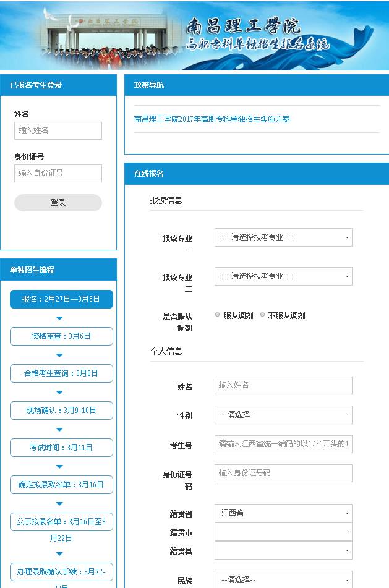
Task: Click the 考生号 candidate number field
Action: (x=283, y=444)
